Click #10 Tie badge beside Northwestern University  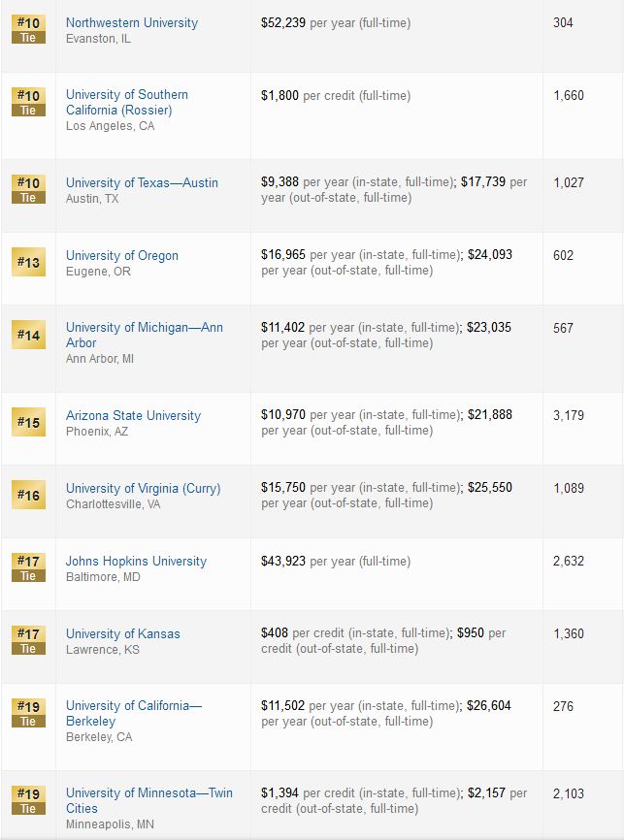(x=28, y=29)
